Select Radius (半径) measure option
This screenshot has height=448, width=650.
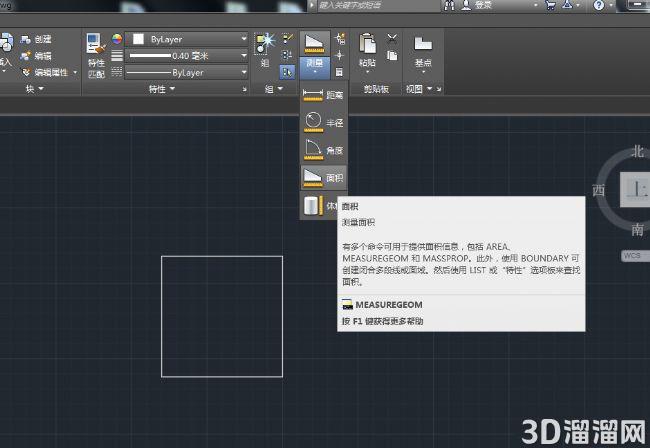pos(324,123)
